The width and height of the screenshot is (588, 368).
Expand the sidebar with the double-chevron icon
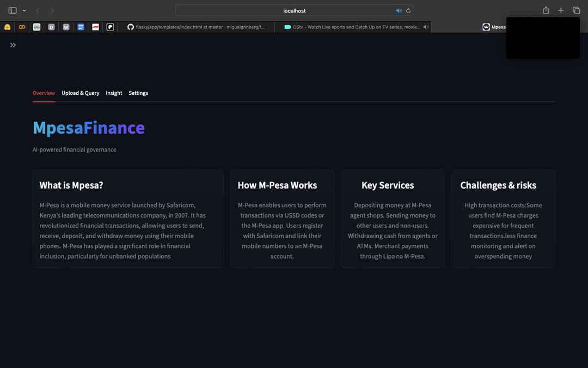13,45
